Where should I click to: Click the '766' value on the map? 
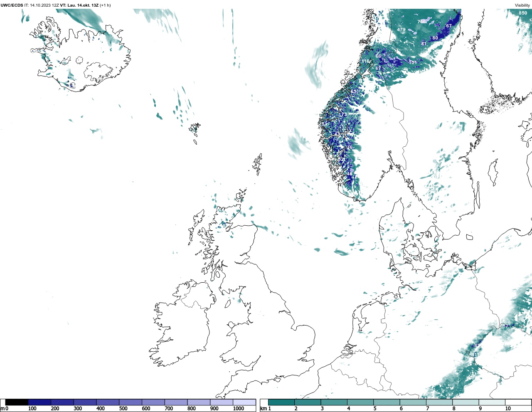(x=421, y=21)
